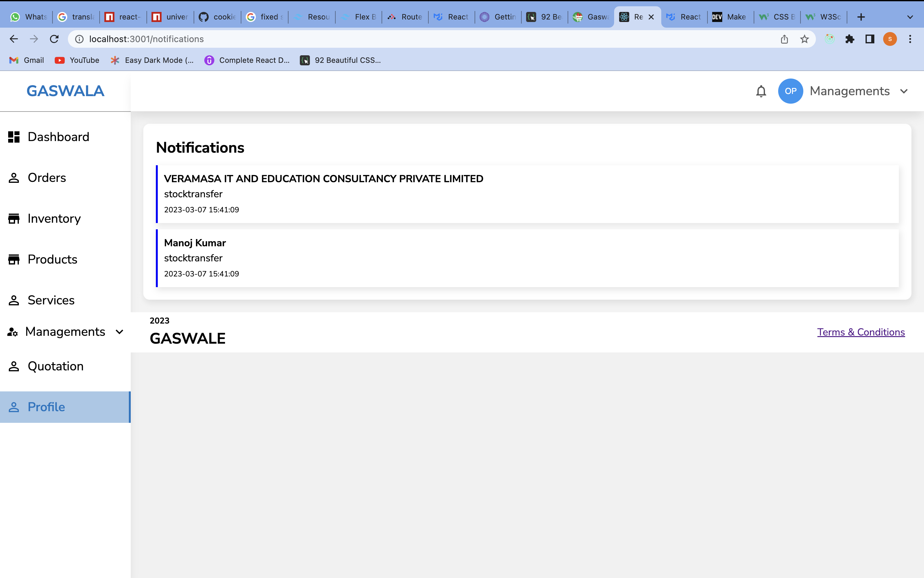
Task: Open the Orders sidebar menu item
Action: (47, 178)
